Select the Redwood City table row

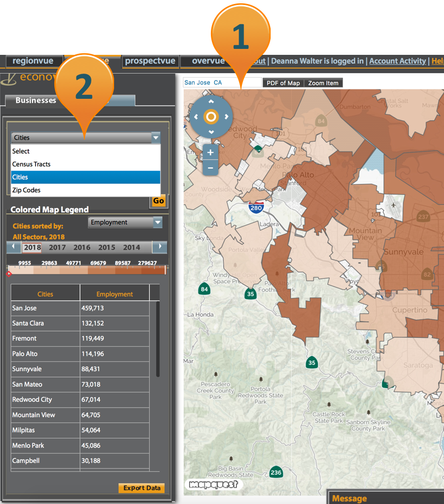[81, 400]
